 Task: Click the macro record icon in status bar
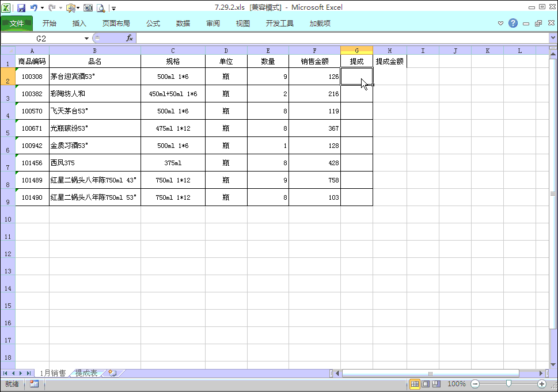click(34, 383)
